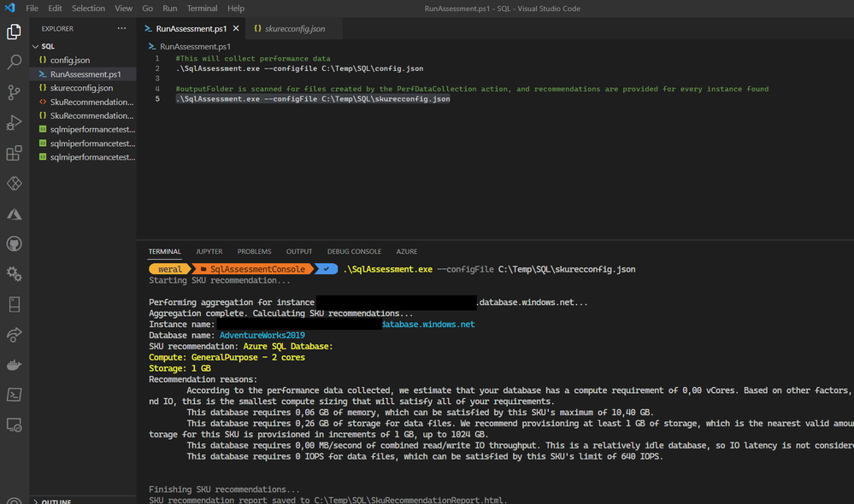The image size is (854, 504).
Task: Open the Selection menu
Action: tap(88, 9)
